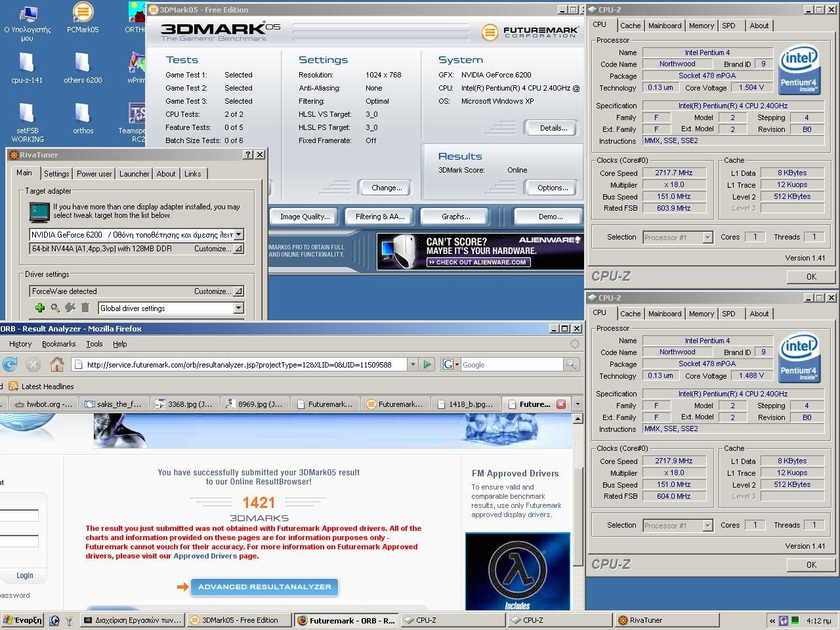Click the Firefox stop loading button
The height and width of the screenshot is (630, 840).
(x=33, y=364)
